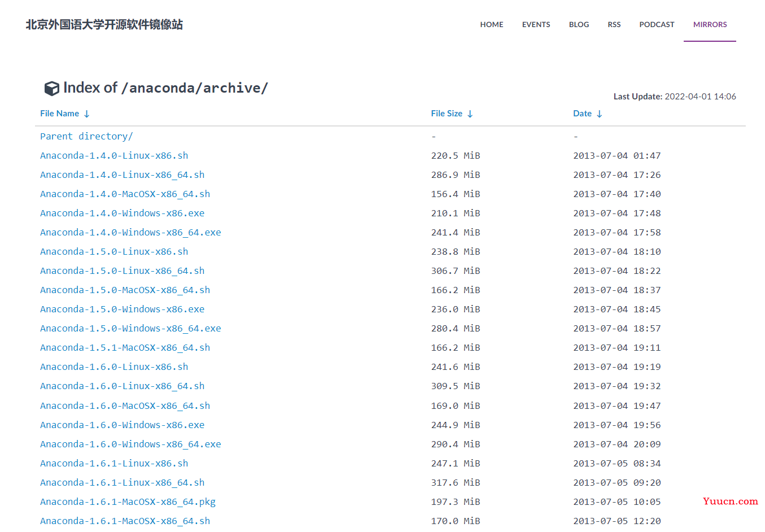Download Anaconda-1.5.0-Linux-x86_64.sh
This screenshot has width=765, height=532.
pyautogui.click(x=123, y=271)
